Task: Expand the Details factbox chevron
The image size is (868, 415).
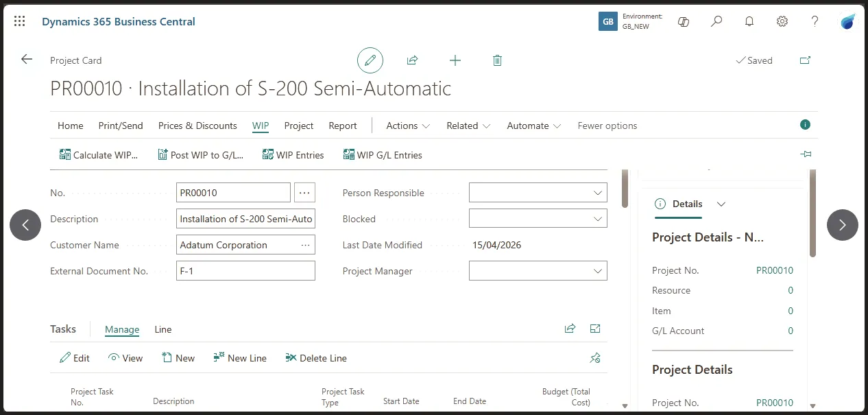Action: [x=721, y=204]
